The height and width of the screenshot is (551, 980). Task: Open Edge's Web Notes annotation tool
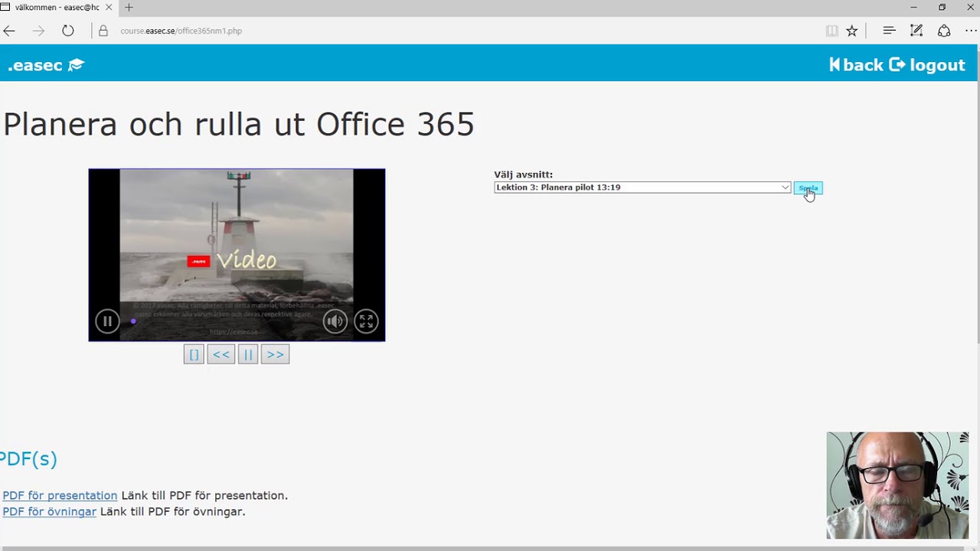[916, 31]
